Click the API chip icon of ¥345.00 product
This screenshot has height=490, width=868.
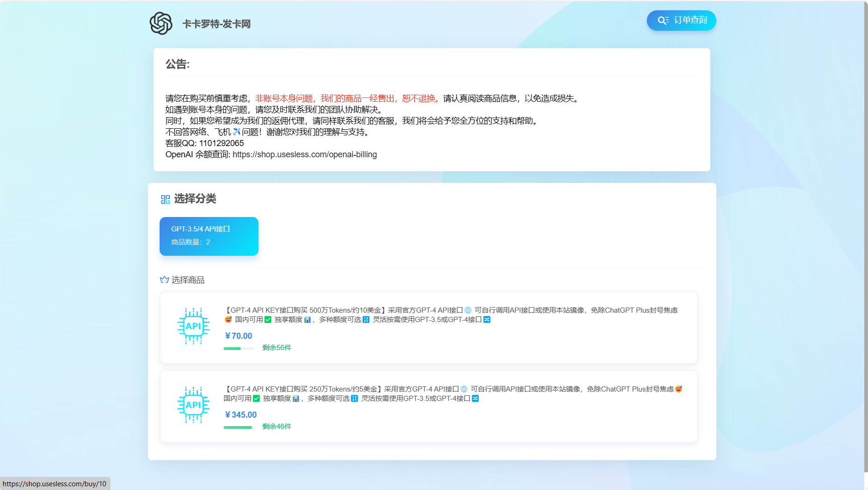pyautogui.click(x=193, y=405)
